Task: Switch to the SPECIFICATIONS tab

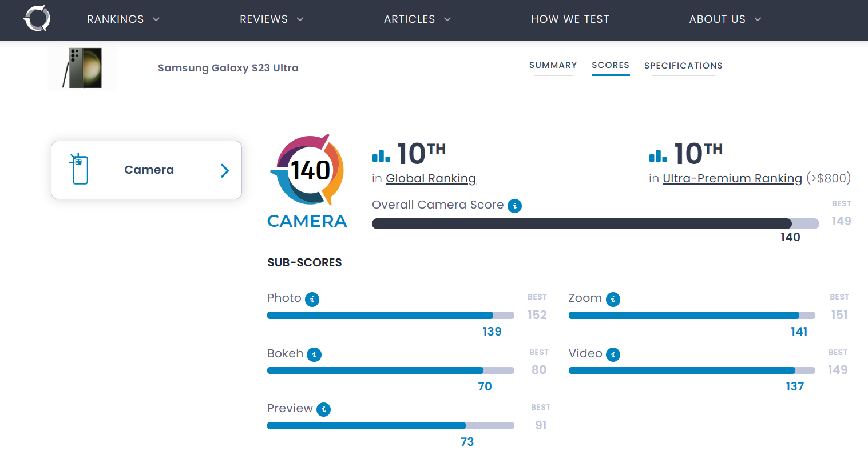Action: (683, 66)
